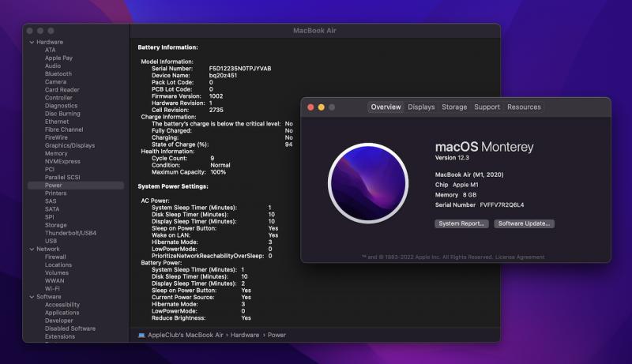Image resolution: width=632 pixels, height=364 pixels.
Task: Select the Overview tab
Action: pyautogui.click(x=386, y=107)
